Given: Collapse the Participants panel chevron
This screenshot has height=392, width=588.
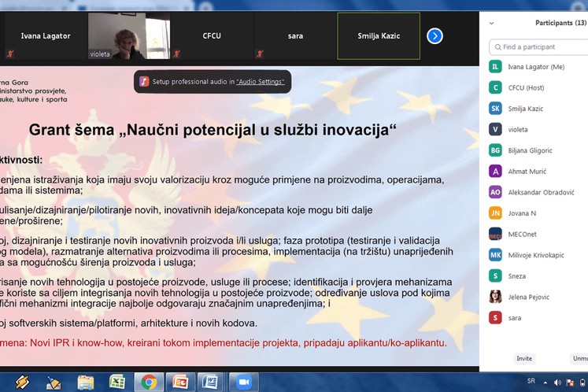Looking at the screenshot, I should click(x=491, y=24).
